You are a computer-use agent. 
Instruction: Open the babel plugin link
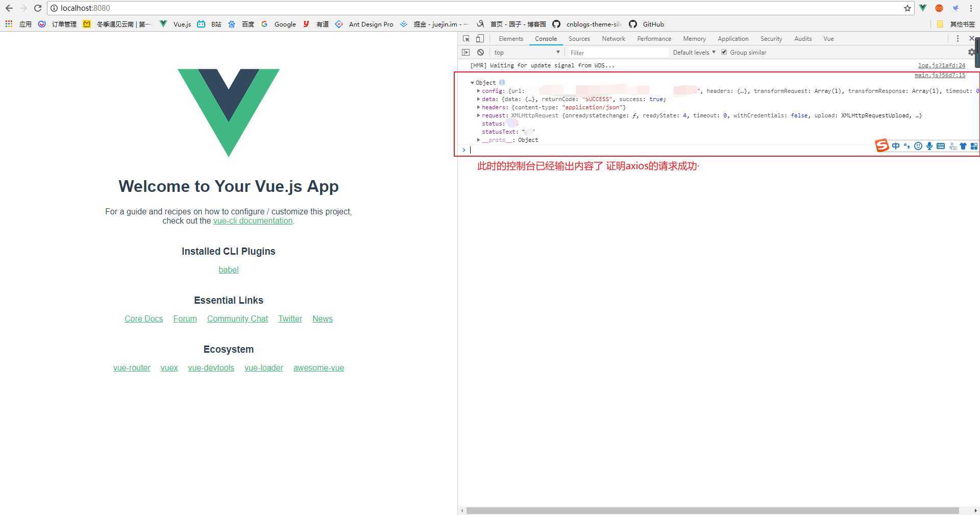click(x=229, y=269)
